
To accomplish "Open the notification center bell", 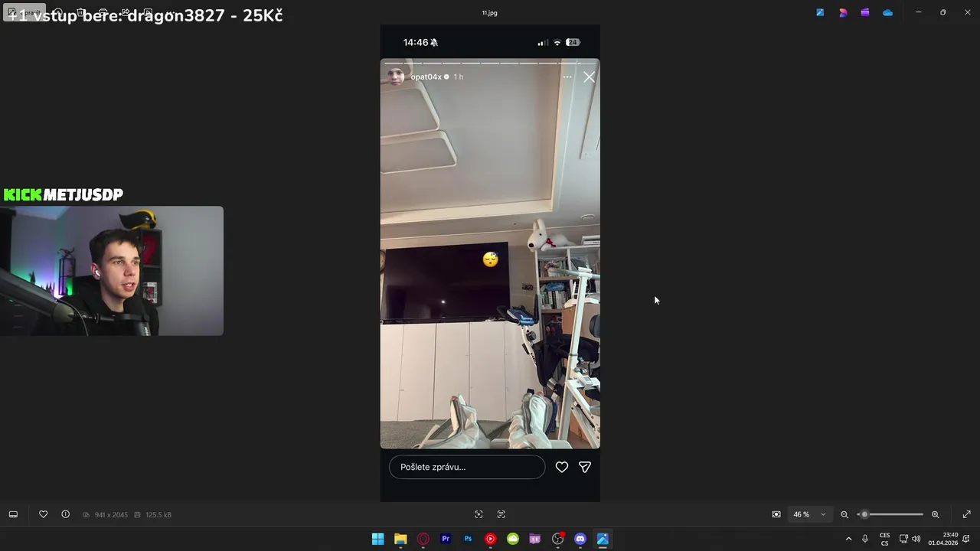I will (x=966, y=539).
